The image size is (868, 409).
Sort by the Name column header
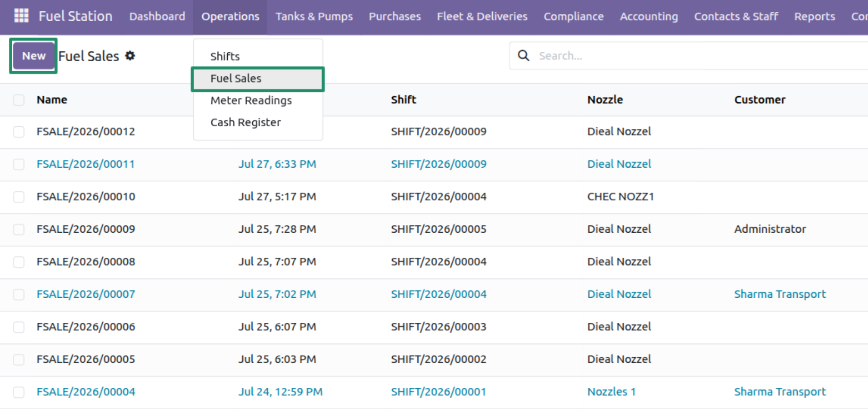point(52,100)
